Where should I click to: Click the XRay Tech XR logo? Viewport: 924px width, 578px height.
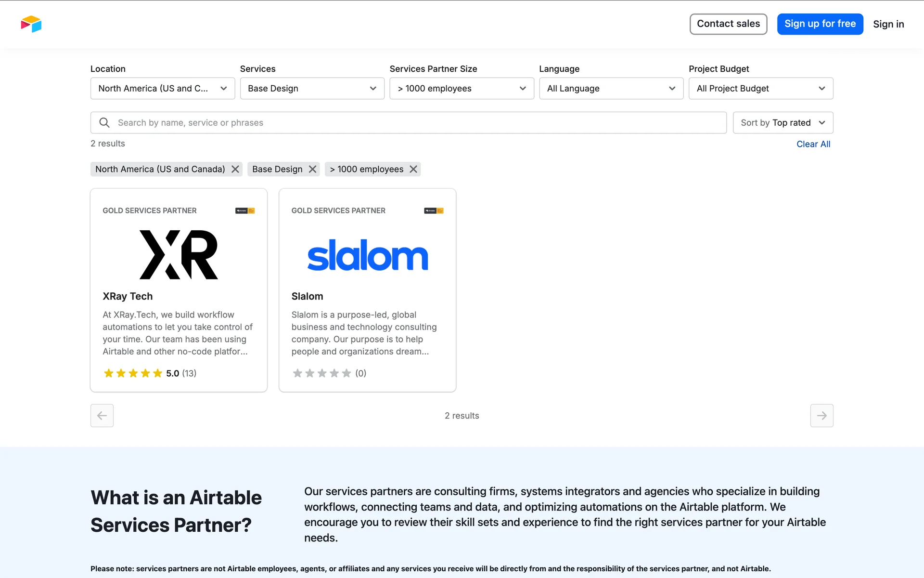[179, 254]
